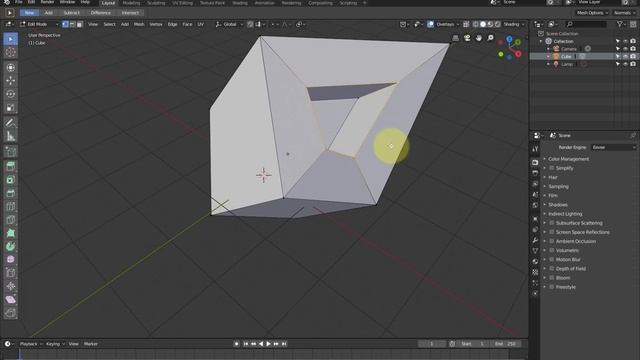Choose the Spin tool
Screen dimensions: 640x360
[x=11, y=246]
